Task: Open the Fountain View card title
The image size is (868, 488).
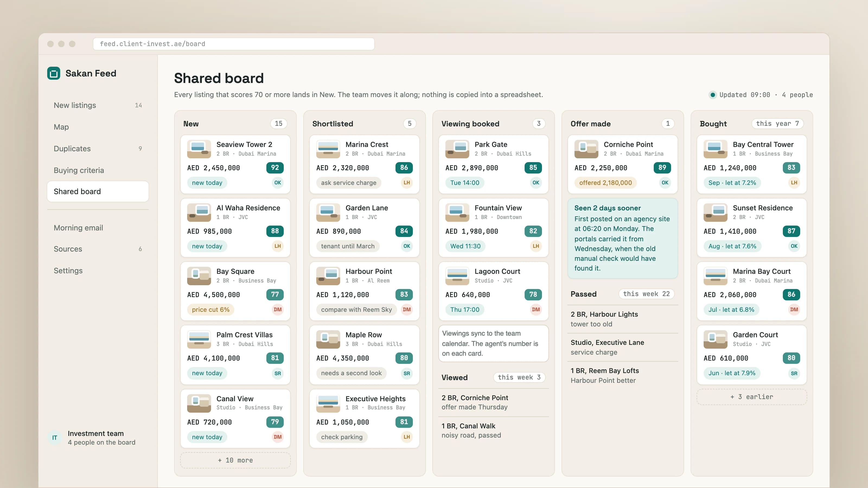Action: point(498,208)
